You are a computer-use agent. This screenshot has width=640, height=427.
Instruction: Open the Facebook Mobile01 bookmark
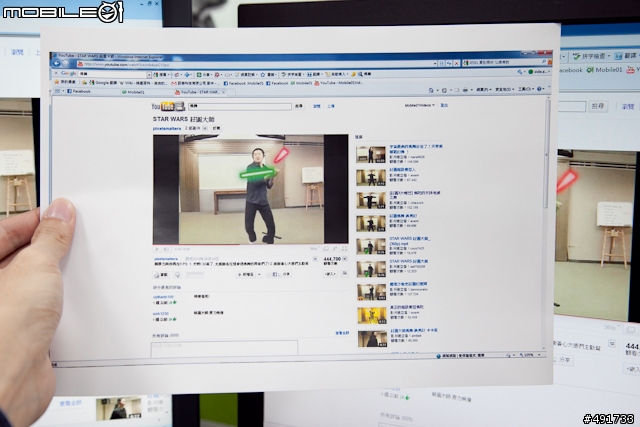coord(243,83)
